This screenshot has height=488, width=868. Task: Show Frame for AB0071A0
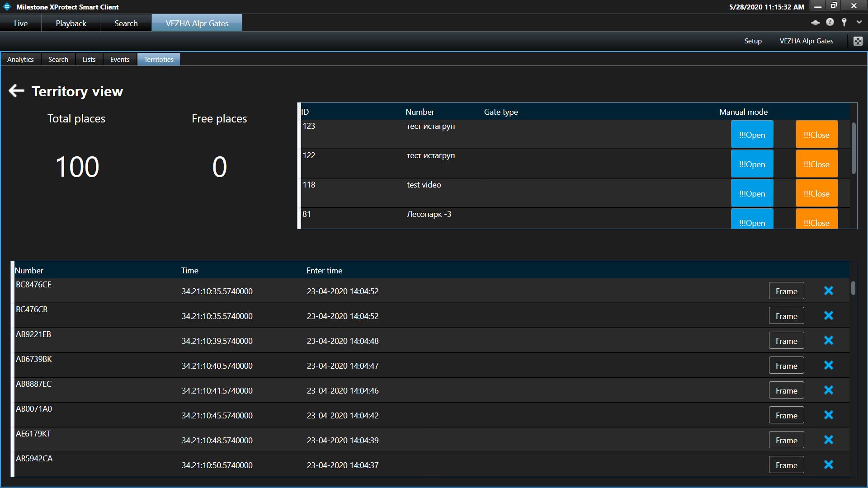tap(786, 415)
